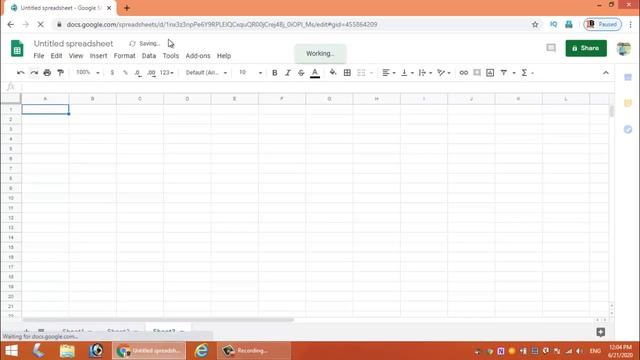This screenshot has width=640, height=360.
Task: Open the text wrapping dropdown
Action: pos(425,73)
